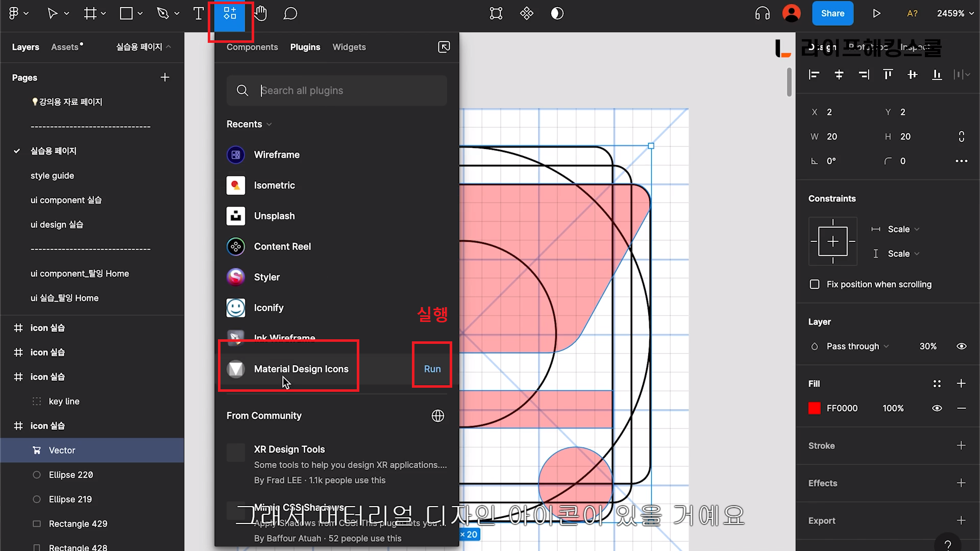980x551 pixels.
Task: Switch to the Components tab
Action: 252,47
